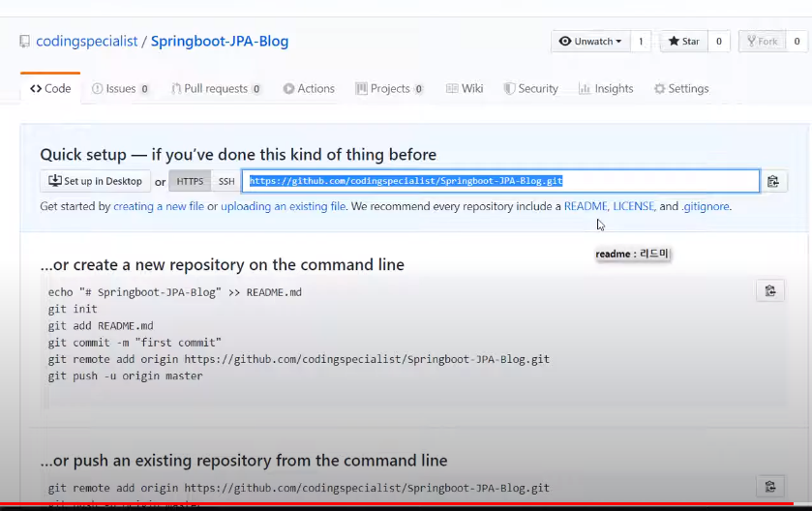This screenshot has width=812, height=511.
Task: Select the HTTPS protocol option
Action: (190, 181)
